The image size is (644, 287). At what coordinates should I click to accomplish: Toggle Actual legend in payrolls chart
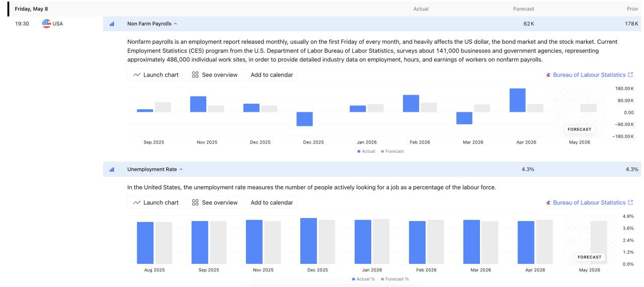pyautogui.click(x=366, y=151)
